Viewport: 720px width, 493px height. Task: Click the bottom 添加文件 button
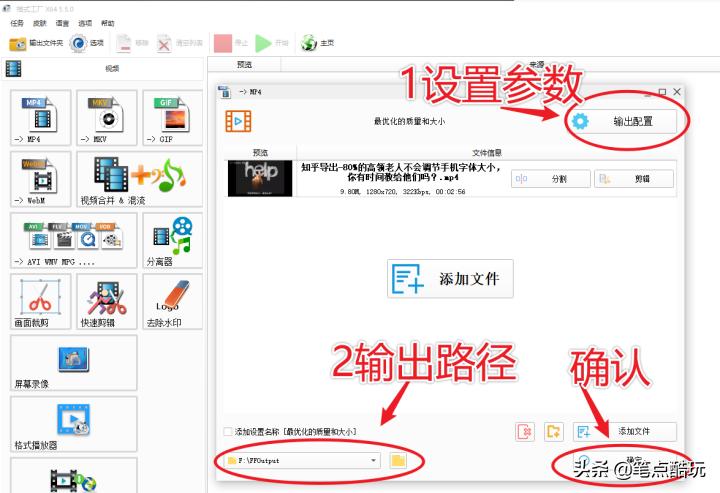pos(624,431)
